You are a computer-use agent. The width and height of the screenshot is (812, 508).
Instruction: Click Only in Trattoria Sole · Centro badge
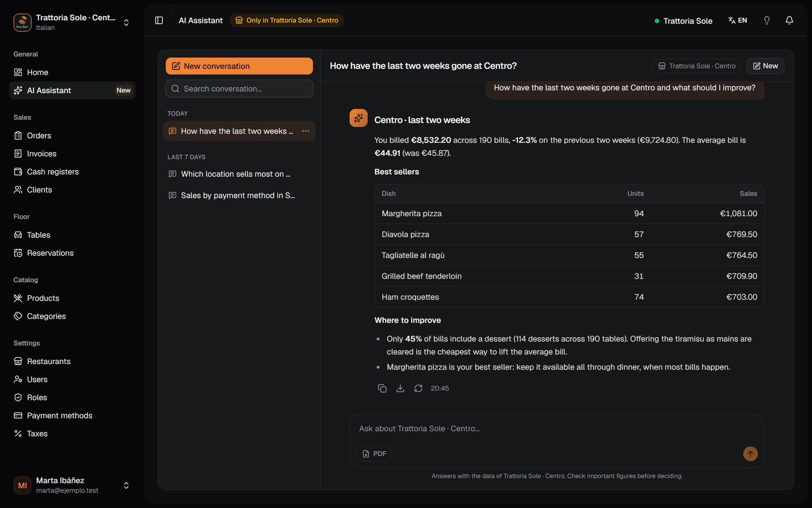click(x=286, y=20)
